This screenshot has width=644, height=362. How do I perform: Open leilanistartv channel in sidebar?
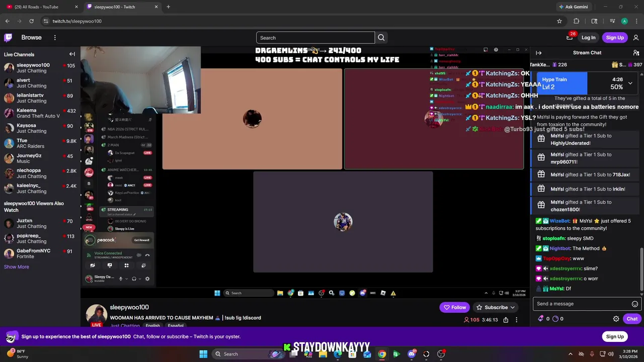[x=40, y=98]
